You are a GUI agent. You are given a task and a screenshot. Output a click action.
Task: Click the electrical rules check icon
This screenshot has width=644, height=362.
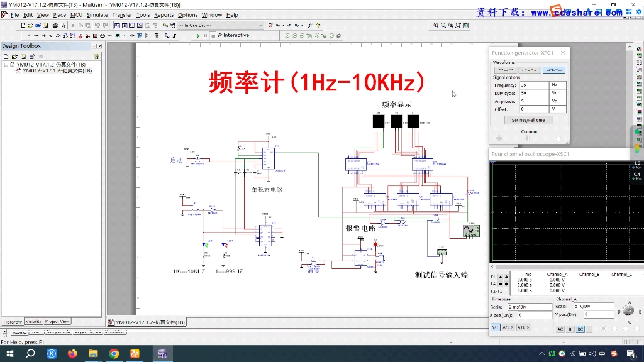[270, 25]
